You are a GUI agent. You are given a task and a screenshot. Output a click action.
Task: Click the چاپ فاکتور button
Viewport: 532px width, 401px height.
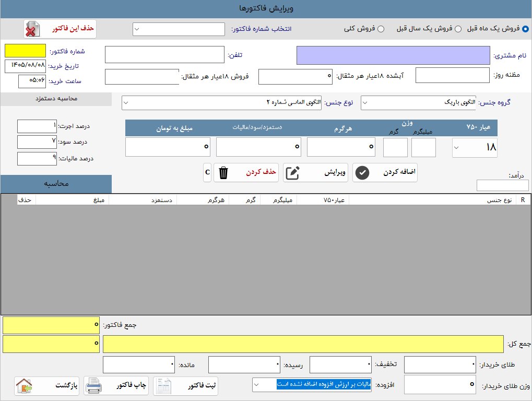(116, 386)
